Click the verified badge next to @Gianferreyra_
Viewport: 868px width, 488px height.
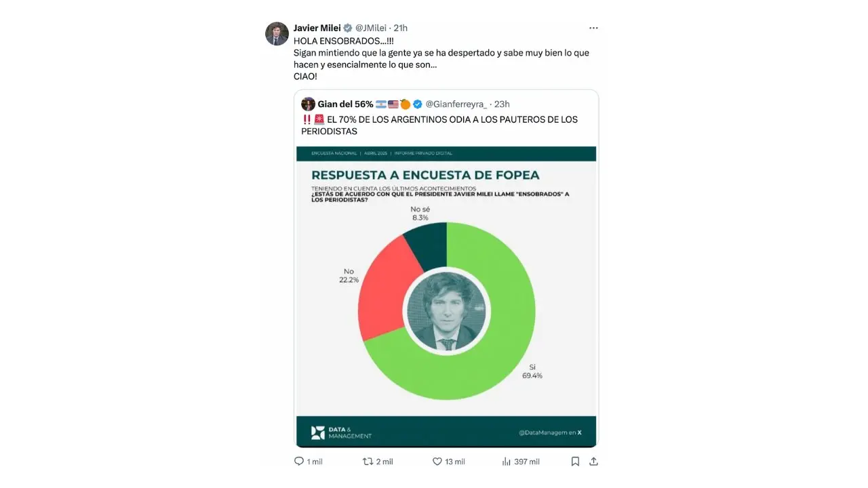tap(418, 104)
